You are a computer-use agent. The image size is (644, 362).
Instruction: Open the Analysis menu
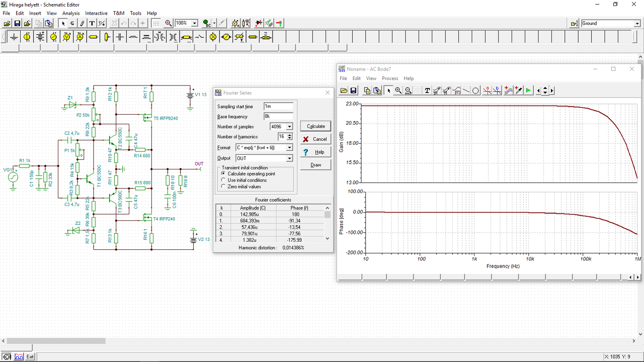click(x=71, y=13)
